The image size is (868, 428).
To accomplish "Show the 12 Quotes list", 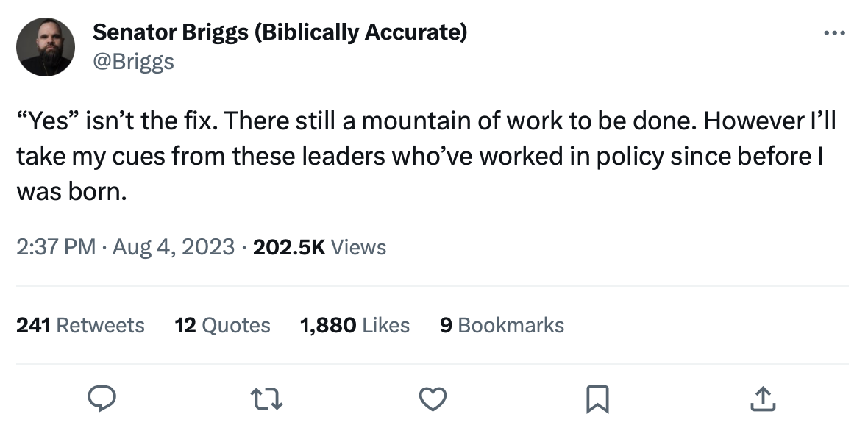I will point(222,325).
